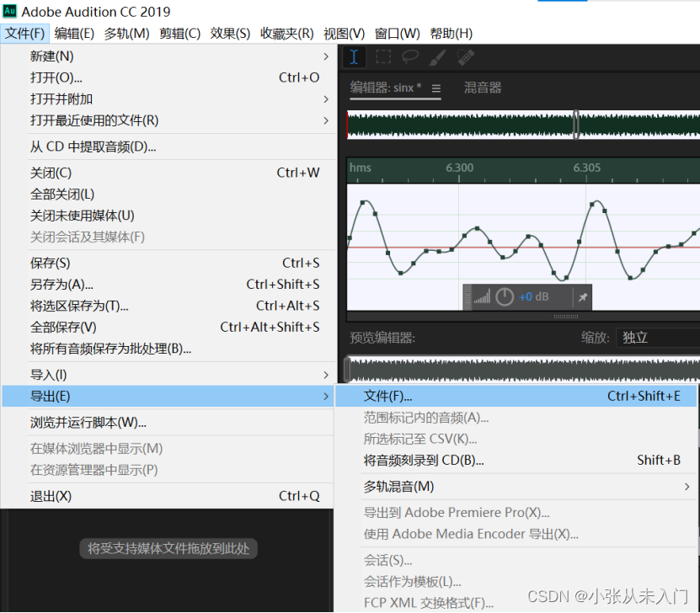
Task: Choose 保存(S) in the file menu
Action: 168,264
